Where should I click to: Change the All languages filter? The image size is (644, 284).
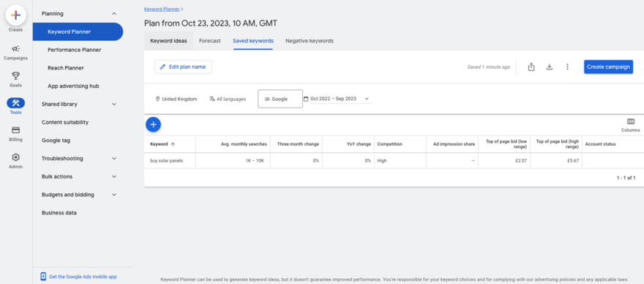point(227,99)
